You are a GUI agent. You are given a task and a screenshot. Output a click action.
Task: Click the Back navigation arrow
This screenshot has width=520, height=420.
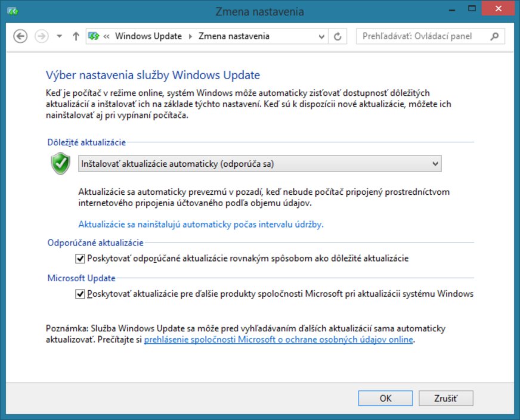click(x=20, y=36)
